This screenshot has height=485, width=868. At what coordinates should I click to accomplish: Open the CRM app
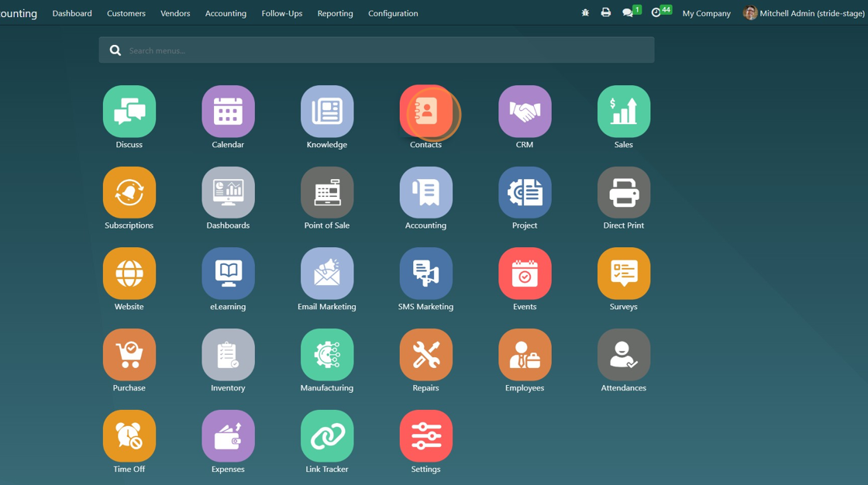(x=525, y=112)
